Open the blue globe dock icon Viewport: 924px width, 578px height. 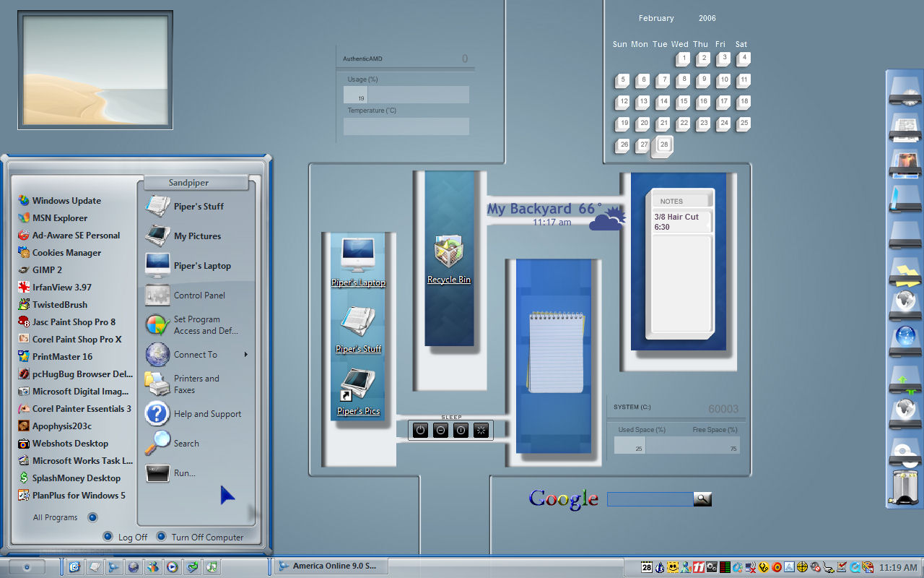(x=905, y=337)
